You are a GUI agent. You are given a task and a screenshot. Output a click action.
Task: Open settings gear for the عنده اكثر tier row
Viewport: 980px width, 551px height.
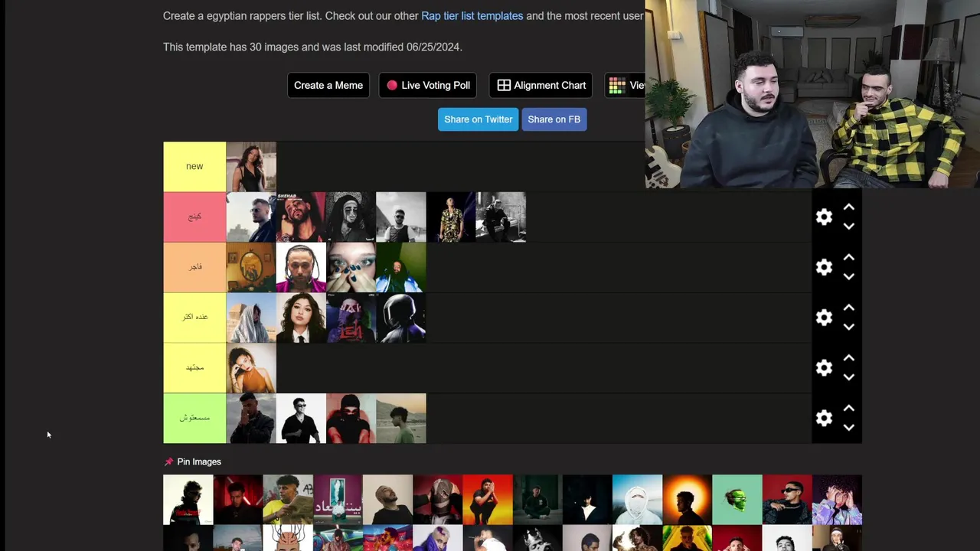pos(824,318)
